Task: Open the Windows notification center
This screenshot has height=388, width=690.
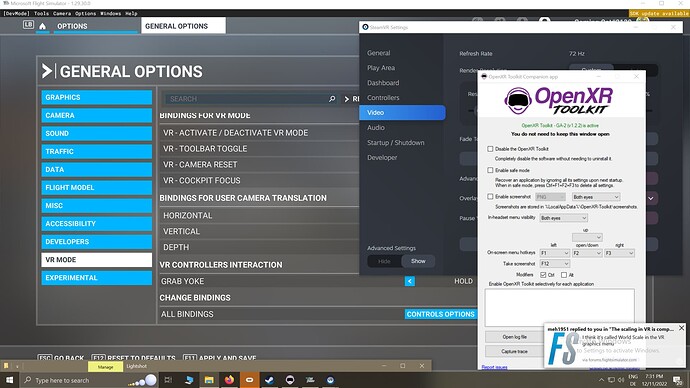Action: (x=677, y=380)
